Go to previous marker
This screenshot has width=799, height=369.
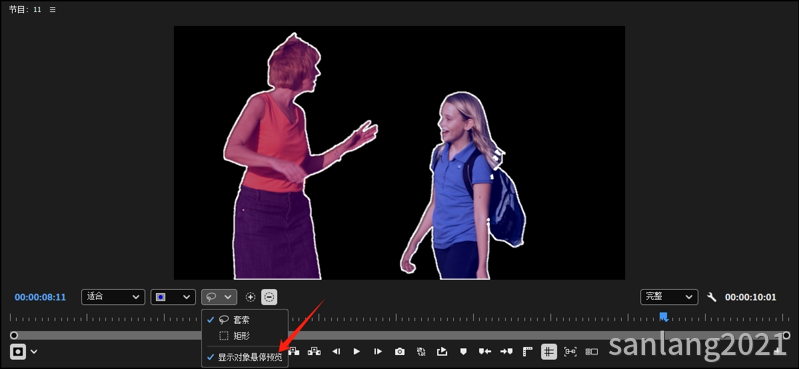pyautogui.click(x=485, y=352)
